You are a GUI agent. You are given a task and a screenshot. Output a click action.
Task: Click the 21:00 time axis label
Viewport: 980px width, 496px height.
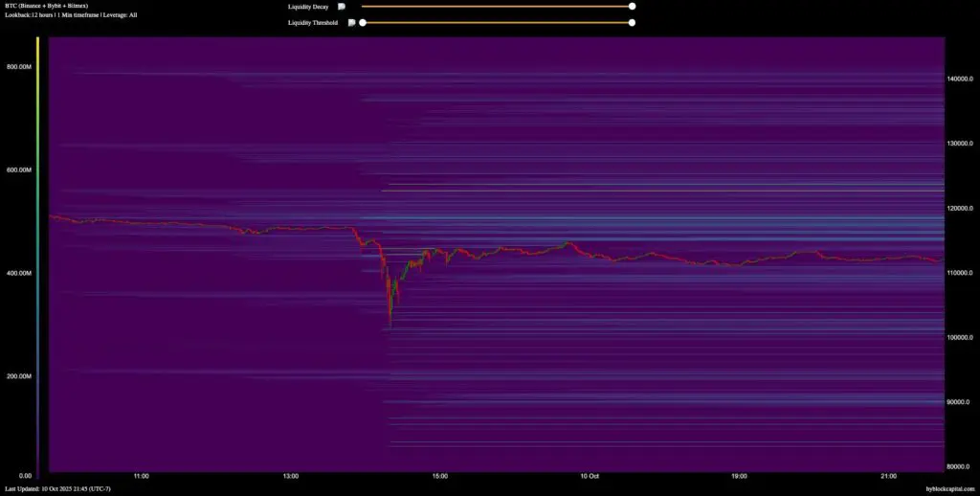[888, 475]
